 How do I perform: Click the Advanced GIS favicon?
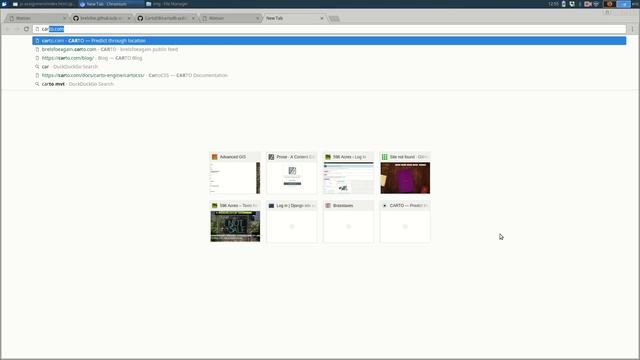214,157
